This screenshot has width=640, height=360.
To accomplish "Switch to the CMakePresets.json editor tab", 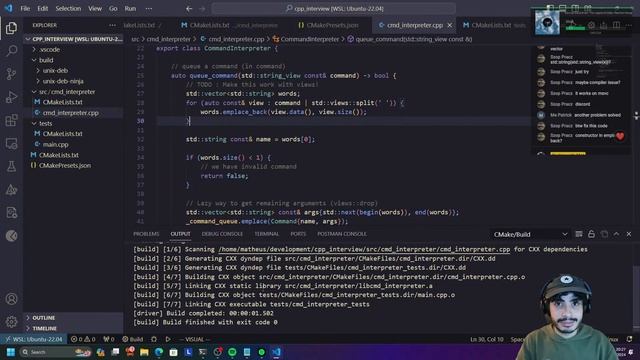I will coord(329,25).
